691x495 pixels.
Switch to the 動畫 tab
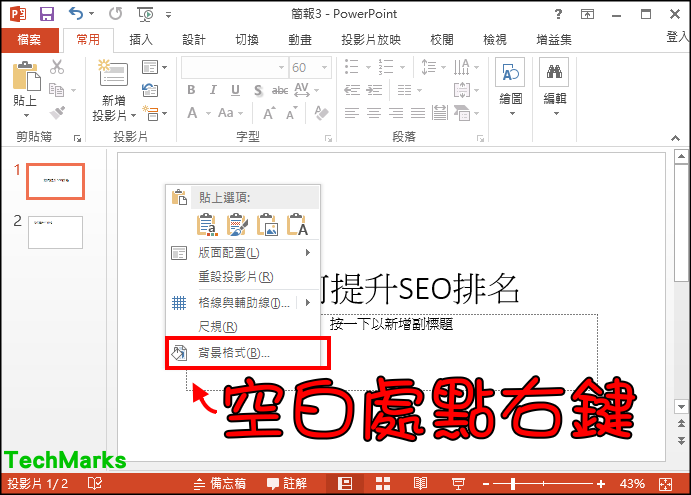click(x=300, y=40)
